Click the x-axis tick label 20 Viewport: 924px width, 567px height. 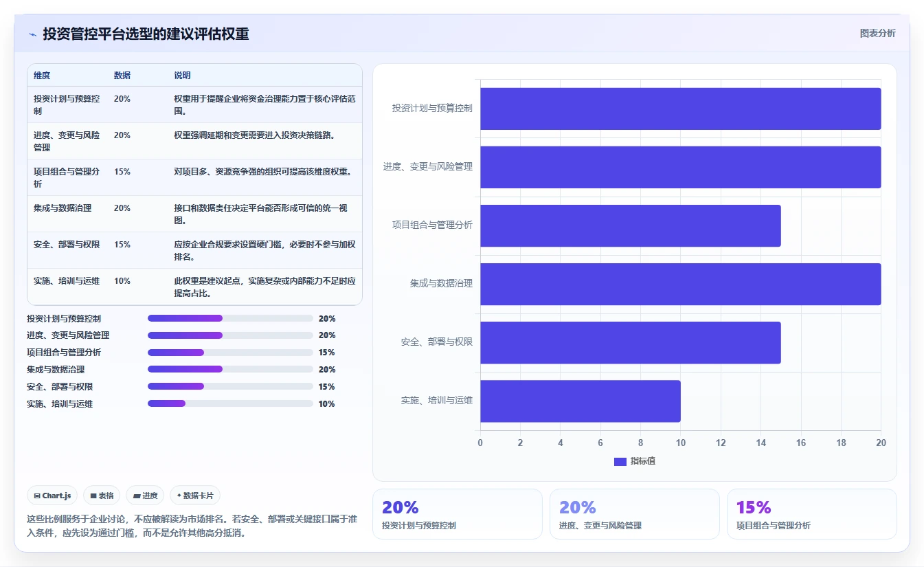(x=881, y=443)
